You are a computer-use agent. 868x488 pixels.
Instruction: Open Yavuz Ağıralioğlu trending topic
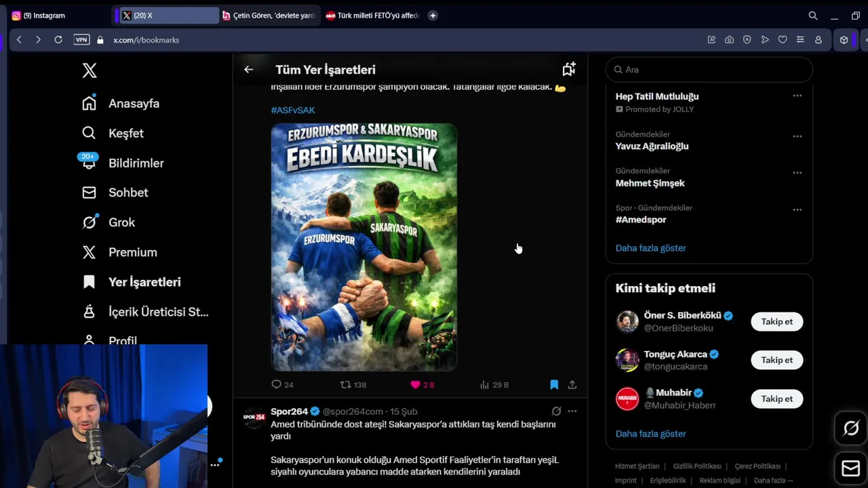tap(652, 146)
